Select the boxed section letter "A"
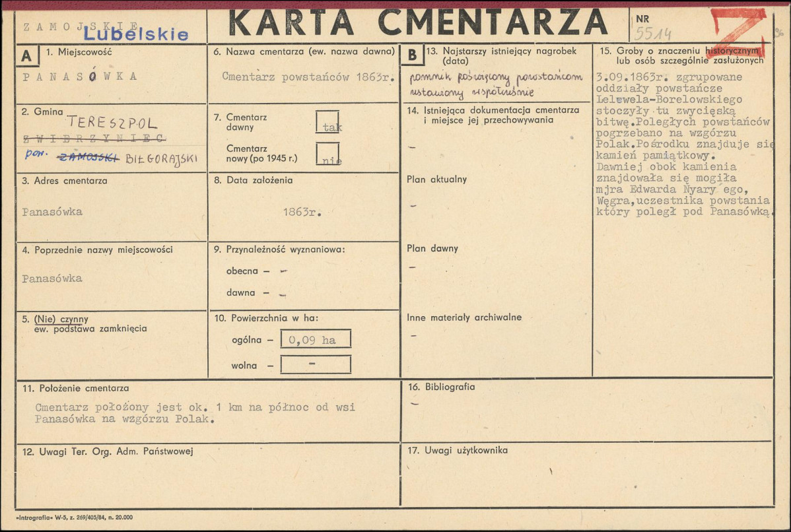The width and height of the screenshot is (791, 532). tap(26, 55)
